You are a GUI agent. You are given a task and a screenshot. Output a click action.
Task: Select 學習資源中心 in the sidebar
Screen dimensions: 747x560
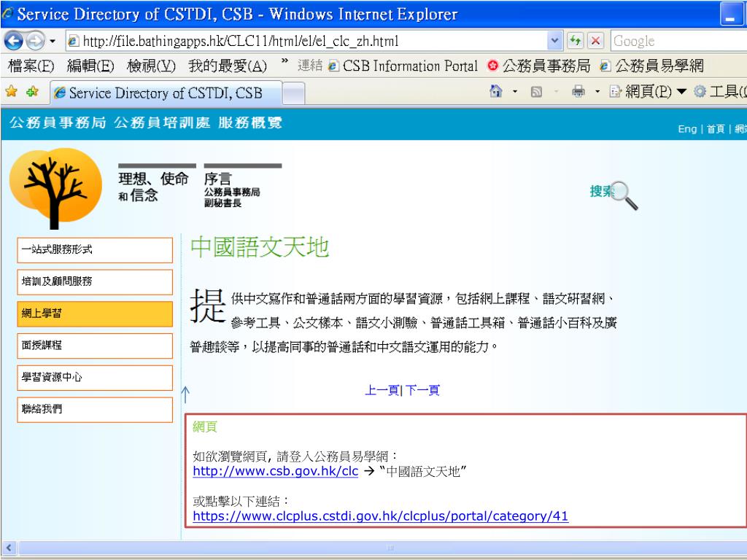[x=95, y=378]
